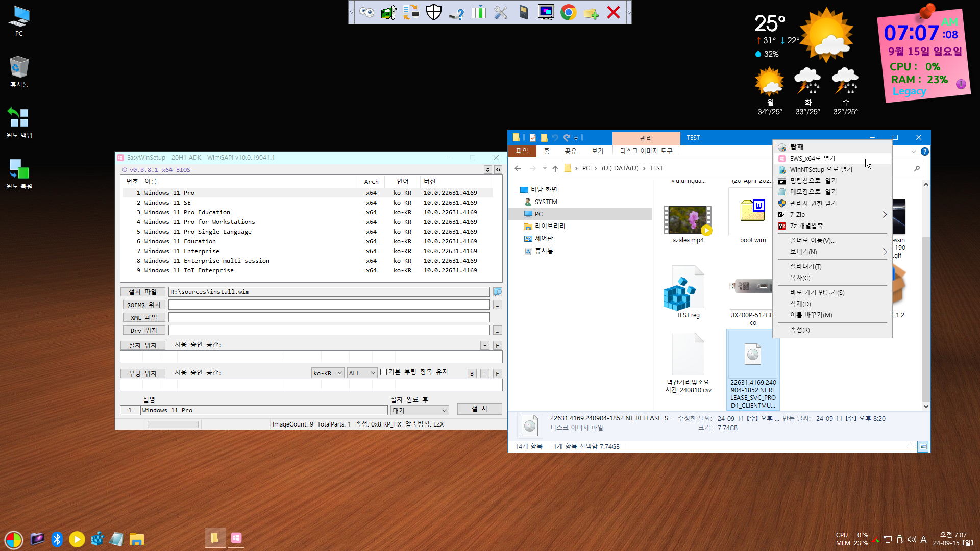980x551 pixels.
Task: Open the 설치 위치 drive dropdown
Action: pyautogui.click(x=485, y=345)
